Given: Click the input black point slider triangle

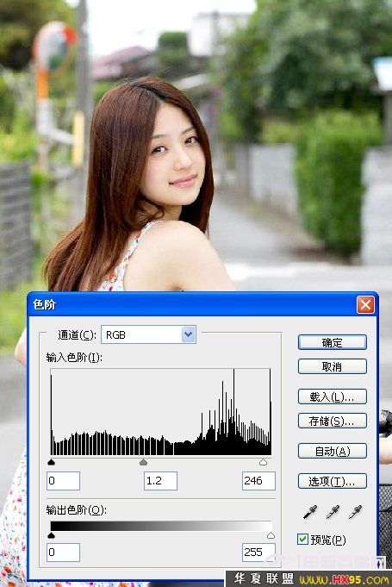Looking at the screenshot, I should (x=51, y=462).
